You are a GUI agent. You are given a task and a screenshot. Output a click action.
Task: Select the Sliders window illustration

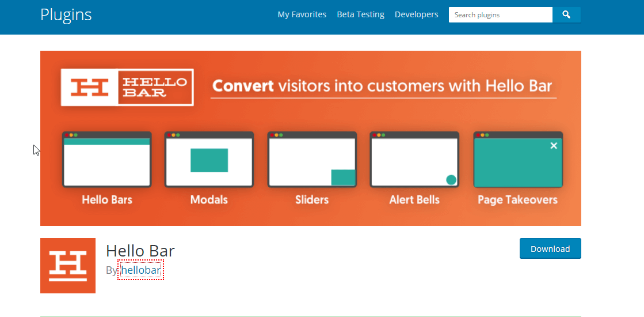coord(312,160)
